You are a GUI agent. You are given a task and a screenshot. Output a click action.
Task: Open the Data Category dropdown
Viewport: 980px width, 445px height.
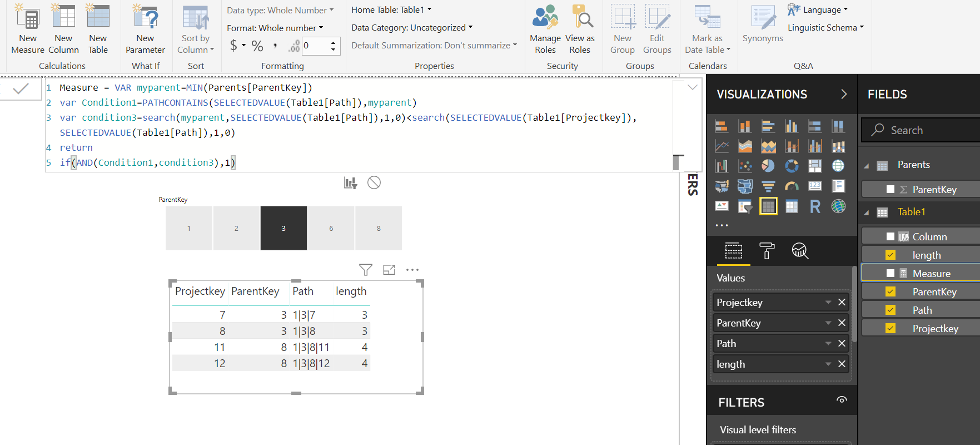pos(412,27)
